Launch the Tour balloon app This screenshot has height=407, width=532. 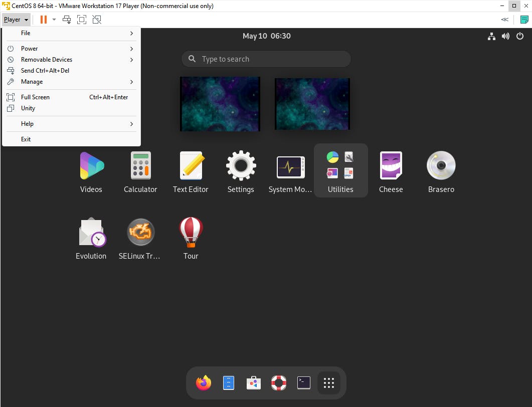coord(191,238)
